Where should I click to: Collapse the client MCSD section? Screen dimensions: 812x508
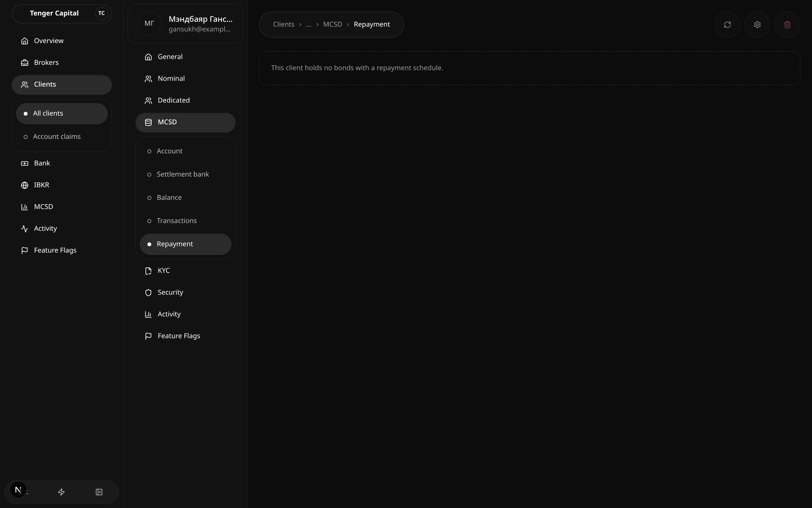186,122
